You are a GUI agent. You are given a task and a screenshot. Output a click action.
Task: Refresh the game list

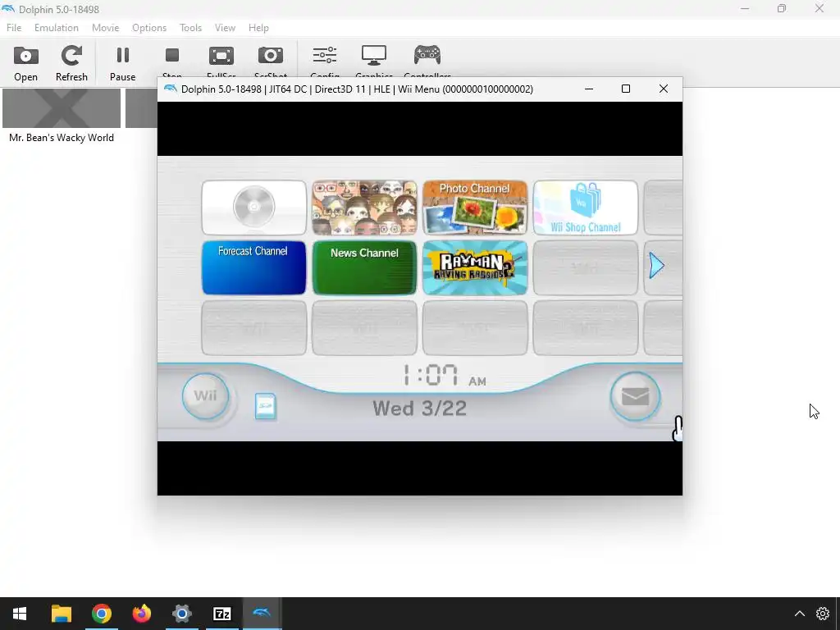click(71, 64)
